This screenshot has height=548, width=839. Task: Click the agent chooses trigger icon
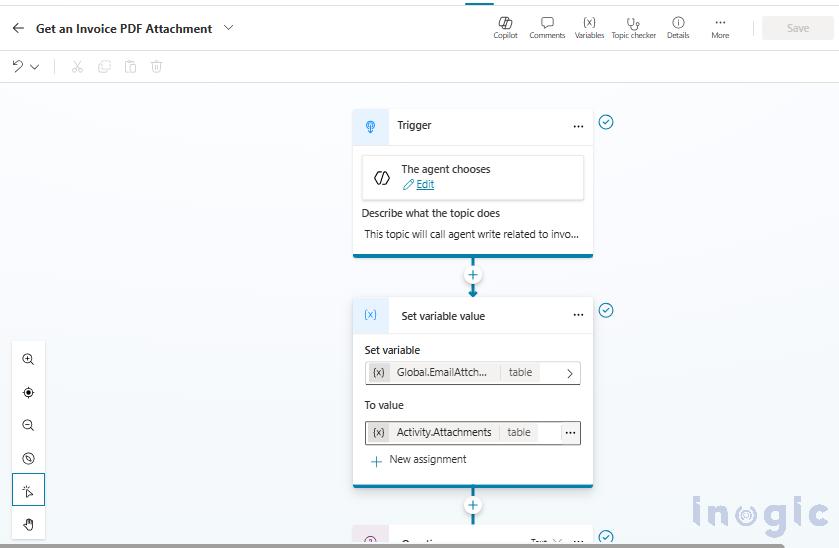382,178
